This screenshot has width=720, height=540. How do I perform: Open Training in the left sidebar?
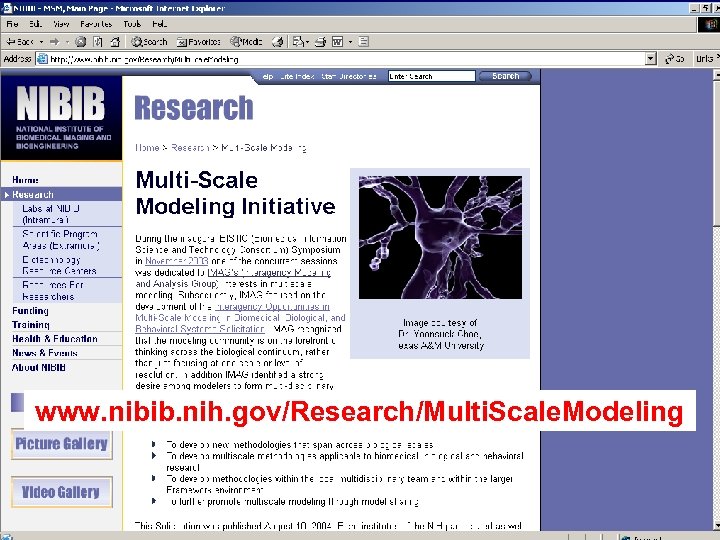pyautogui.click(x=31, y=325)
